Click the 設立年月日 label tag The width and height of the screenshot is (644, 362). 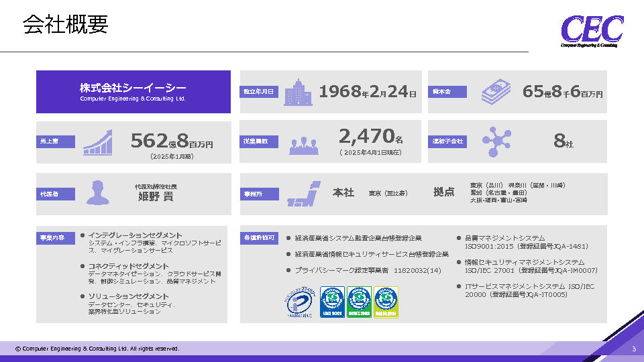tap(258, 92)
